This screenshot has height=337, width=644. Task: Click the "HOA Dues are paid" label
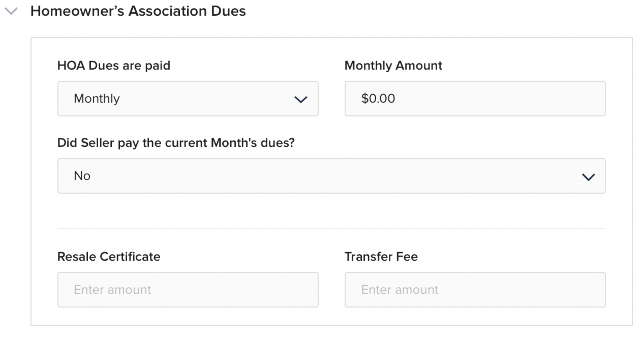pyautogui.click(x=114, y=66)
